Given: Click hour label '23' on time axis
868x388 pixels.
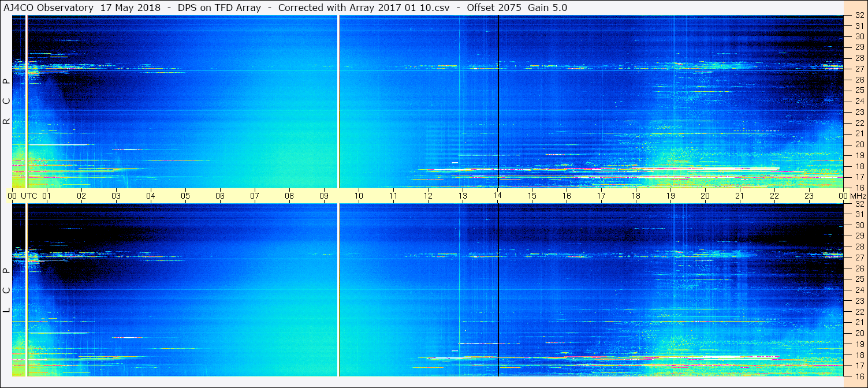Looking at the screenshot, I should pos(809,196).
